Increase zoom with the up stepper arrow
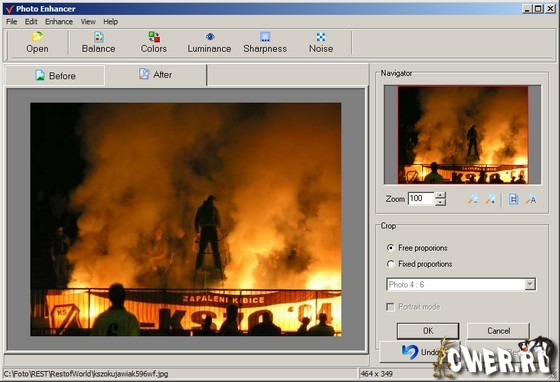This screenshot has height=382, width=560. pos(441,195)
